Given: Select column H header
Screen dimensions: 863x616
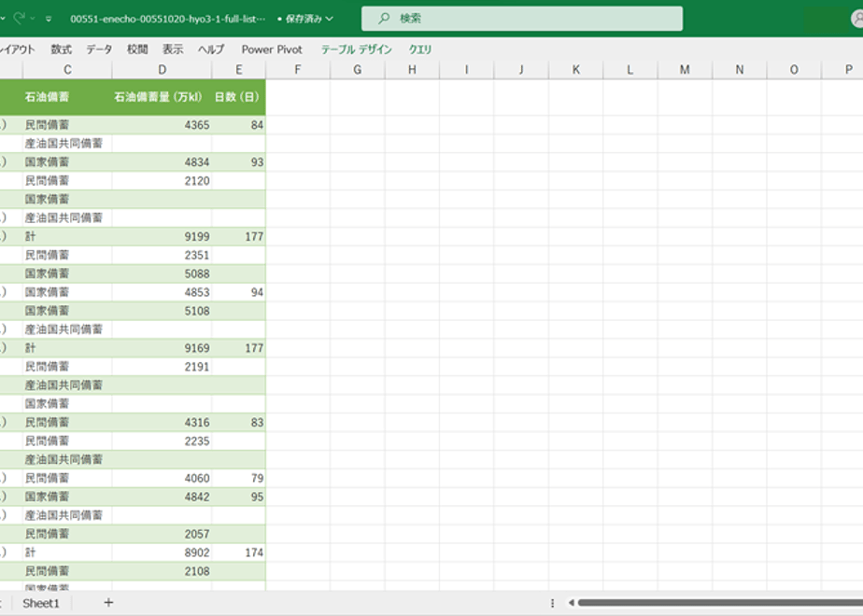Looking at the screenshot, I should pos(412,70).
